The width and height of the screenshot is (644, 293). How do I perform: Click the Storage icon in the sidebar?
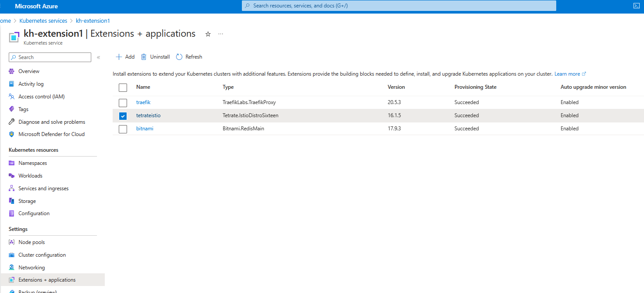(12, 201)
